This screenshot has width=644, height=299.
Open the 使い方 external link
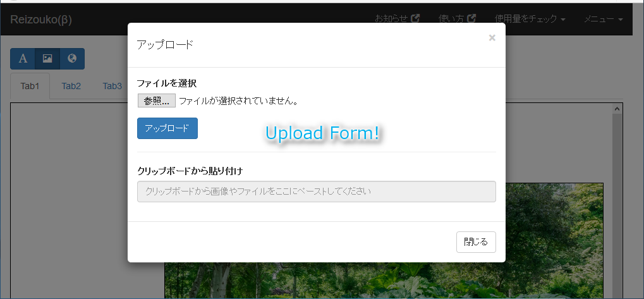[457, 19]
